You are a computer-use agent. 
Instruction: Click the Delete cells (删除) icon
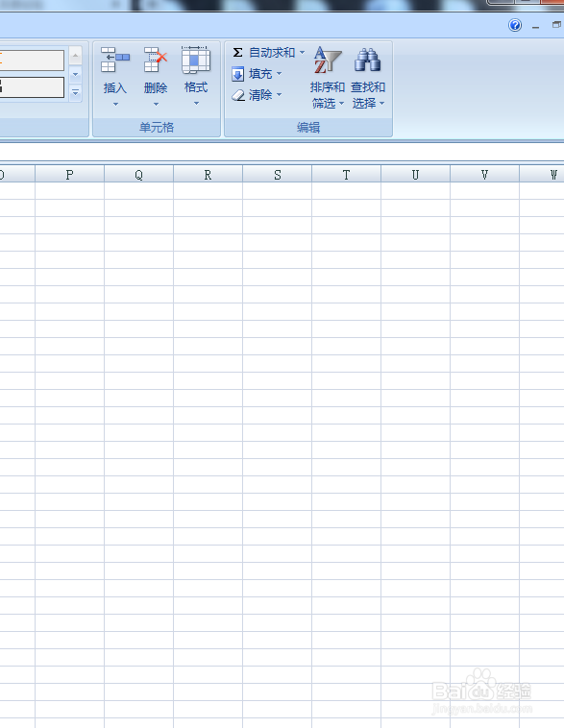[x=155, y=60]
